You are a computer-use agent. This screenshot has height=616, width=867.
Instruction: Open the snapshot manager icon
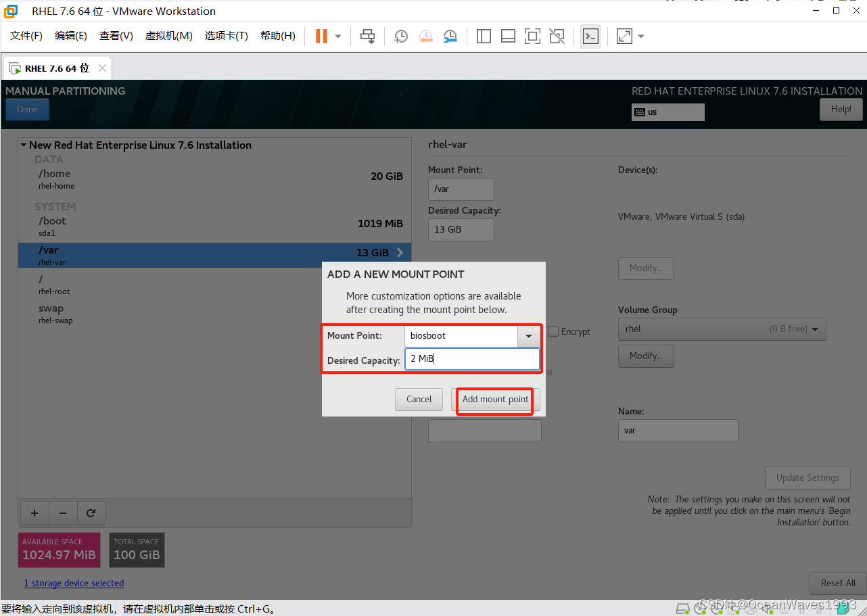450,36
